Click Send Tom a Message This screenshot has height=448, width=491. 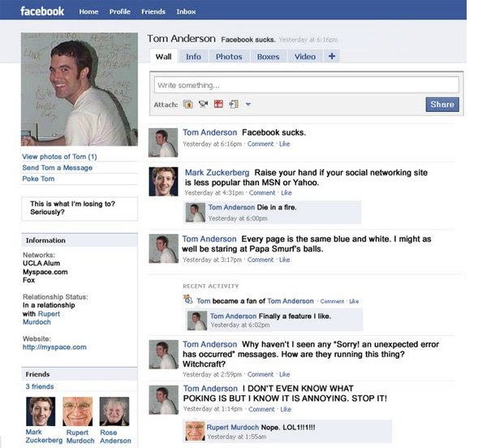[x=58, y=168]
